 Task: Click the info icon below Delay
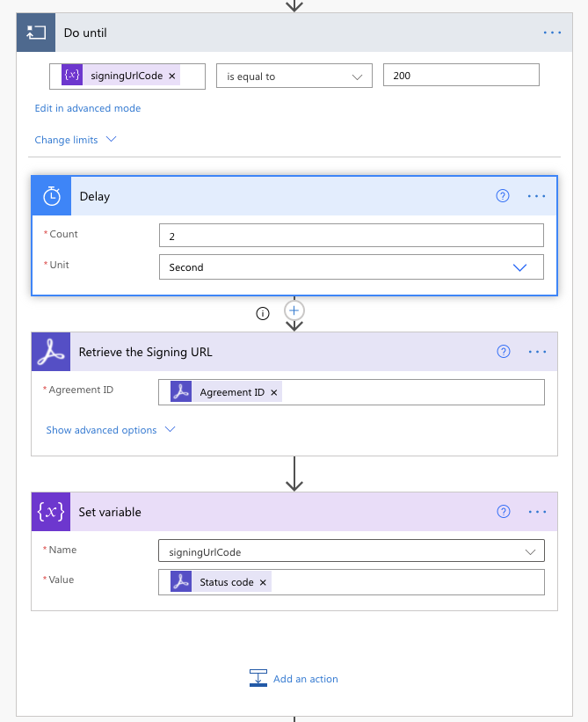point(262,313)
